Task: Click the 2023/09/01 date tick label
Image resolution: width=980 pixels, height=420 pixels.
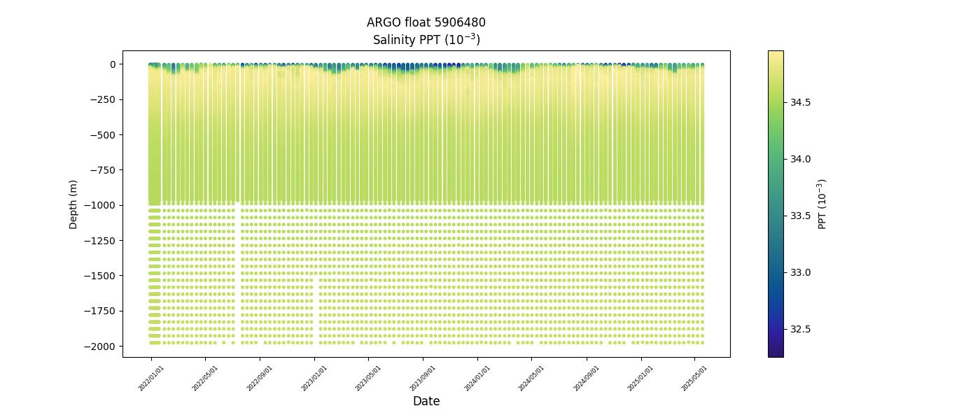Action: (x=423, y=378)
